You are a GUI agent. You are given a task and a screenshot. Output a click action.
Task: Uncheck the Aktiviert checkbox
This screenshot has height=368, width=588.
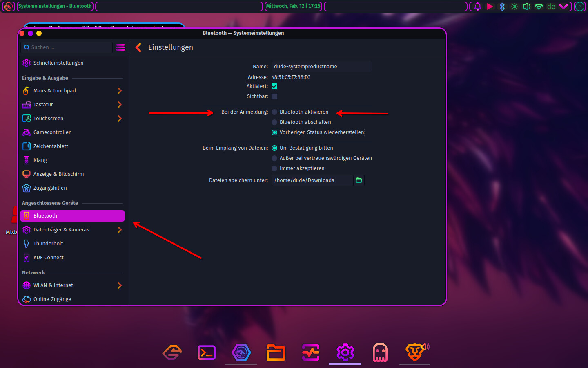point(274,86)
